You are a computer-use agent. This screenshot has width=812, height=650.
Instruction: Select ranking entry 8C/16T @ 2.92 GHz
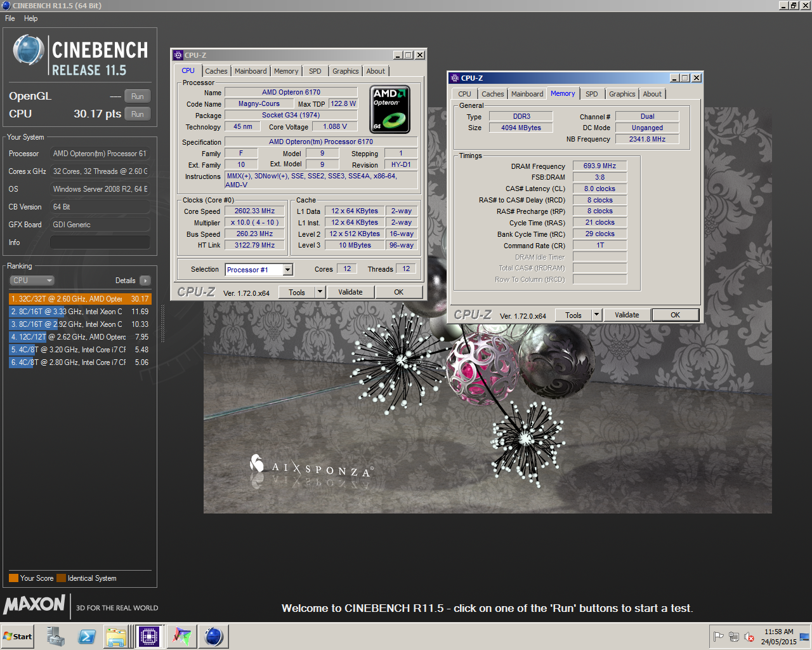[80, 324]
